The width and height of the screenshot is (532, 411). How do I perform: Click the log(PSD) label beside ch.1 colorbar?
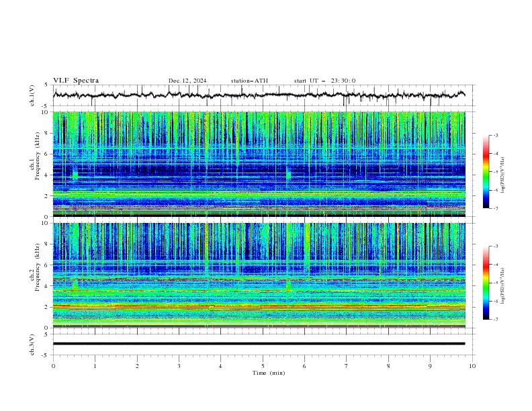pos(502,175)
